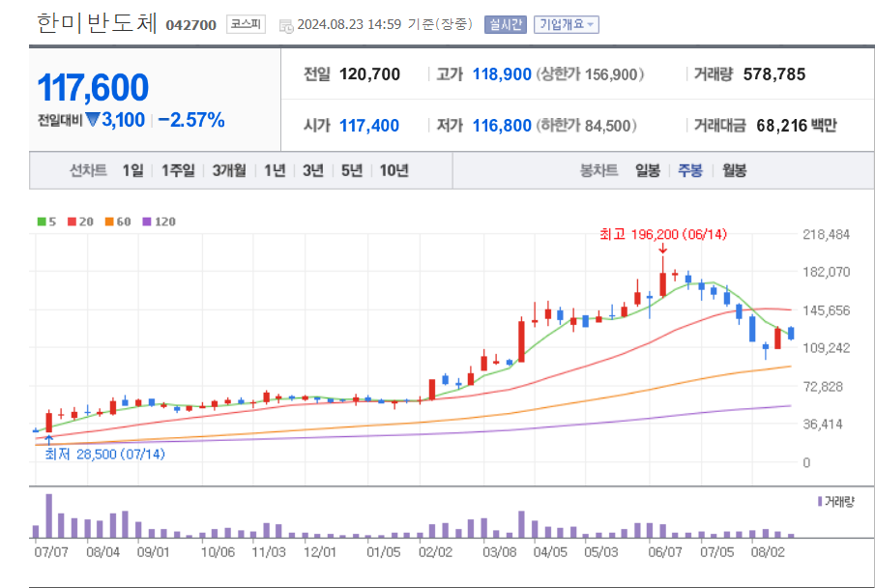Click the 218,484 price axis label

pos(826,235)
